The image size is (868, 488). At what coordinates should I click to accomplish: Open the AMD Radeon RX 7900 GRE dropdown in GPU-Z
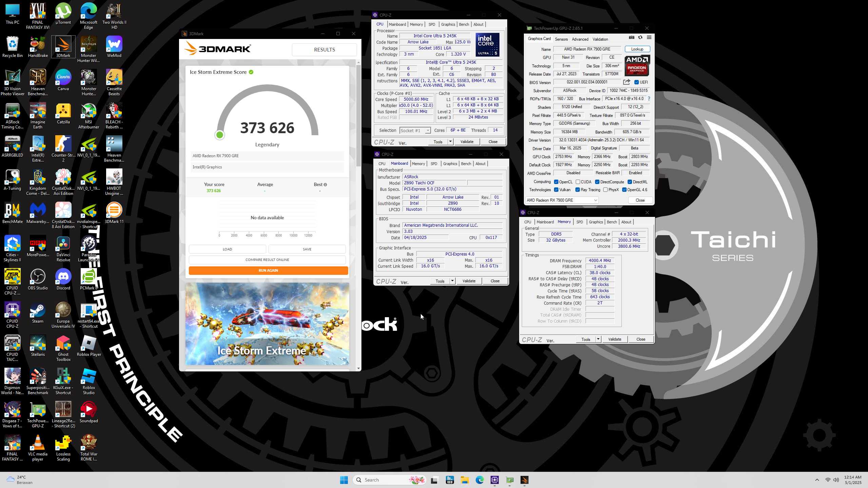[x=562, y=200]
